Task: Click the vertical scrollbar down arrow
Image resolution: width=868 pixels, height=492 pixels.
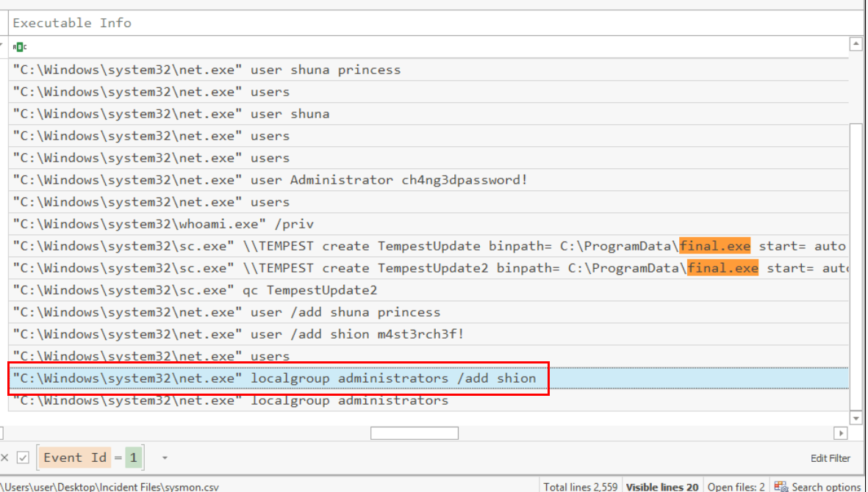Action: click(x=856, y=418)
